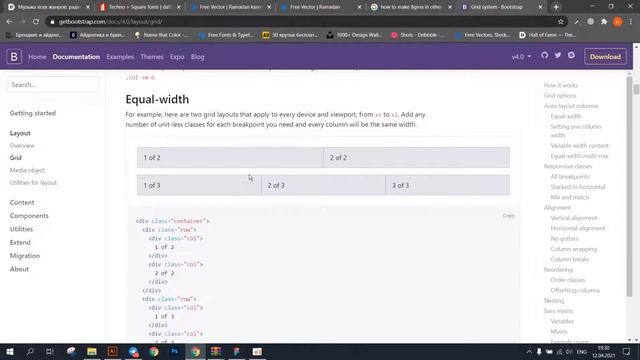Expand the Components section in sidebar
This screenshot has width=640, height=360.
[29, 216]
